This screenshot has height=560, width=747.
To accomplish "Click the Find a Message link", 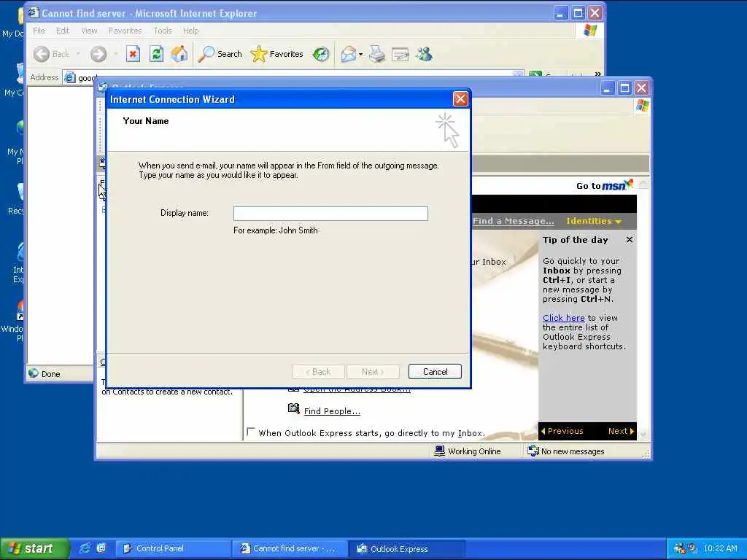I will click(513, 221).
